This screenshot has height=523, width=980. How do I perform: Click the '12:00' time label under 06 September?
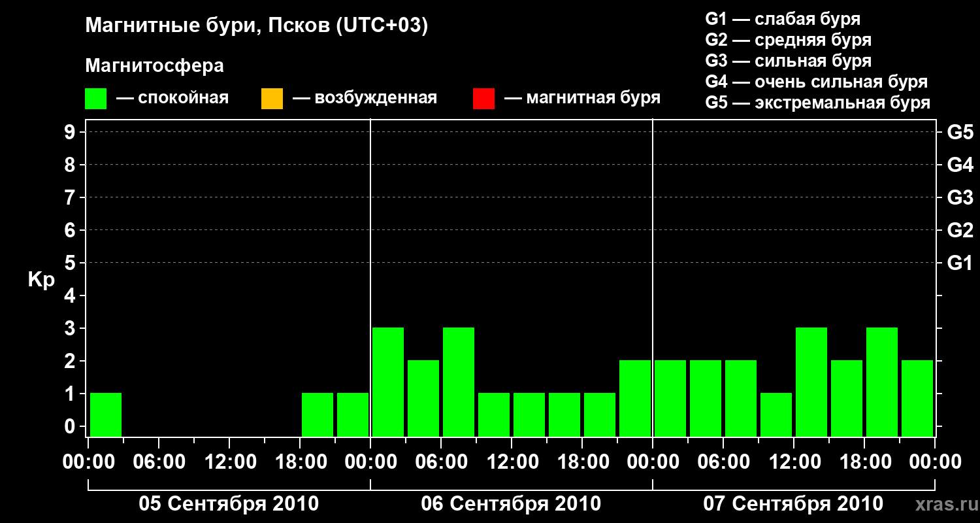coord(512,462)
